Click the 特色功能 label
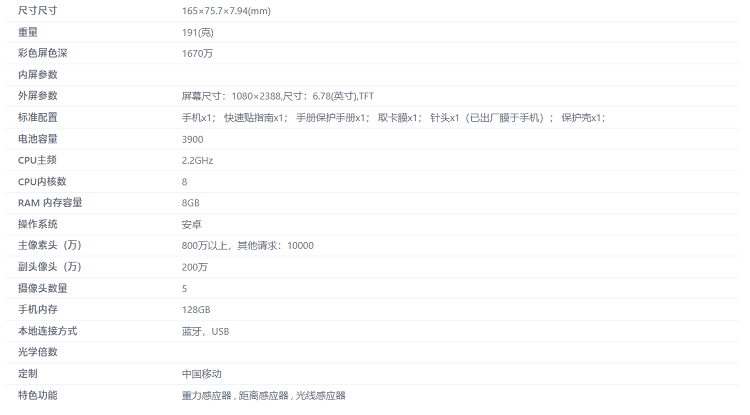750x415 pixels. pos(38,395)
